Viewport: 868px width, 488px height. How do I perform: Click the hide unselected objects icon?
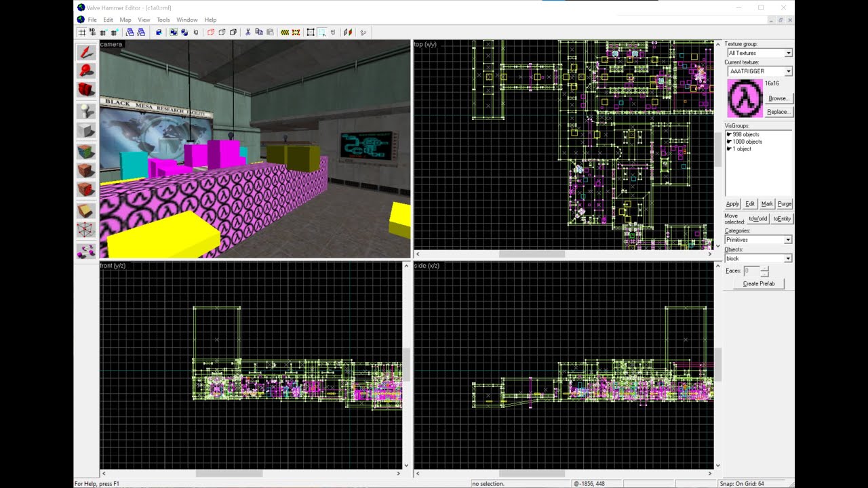222,32
